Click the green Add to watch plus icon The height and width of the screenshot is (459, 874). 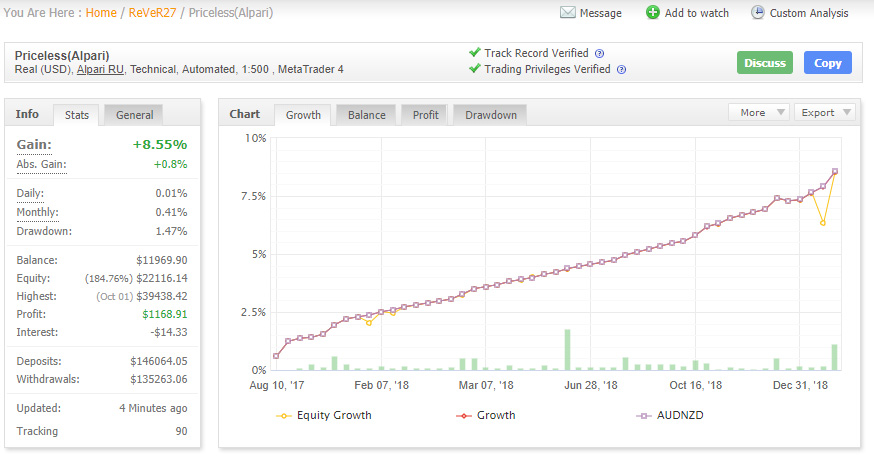click(x=653, y=12)
